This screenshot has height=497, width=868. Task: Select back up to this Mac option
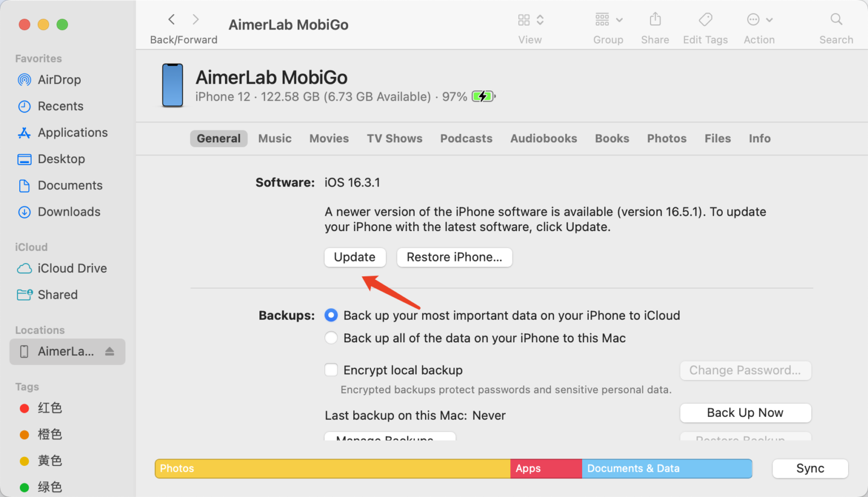click(331, 338)
